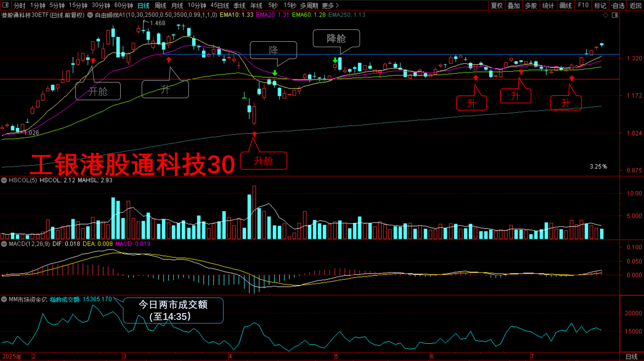Toggle the left panel icon in the period bar
This screenshot has width=644, height=361.
pyautogui.click(x=5, y=5)
